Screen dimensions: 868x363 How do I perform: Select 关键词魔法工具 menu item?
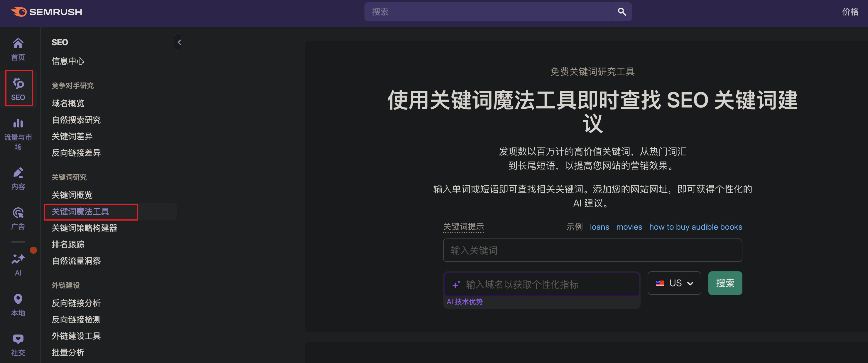click(x=80, y=211)
